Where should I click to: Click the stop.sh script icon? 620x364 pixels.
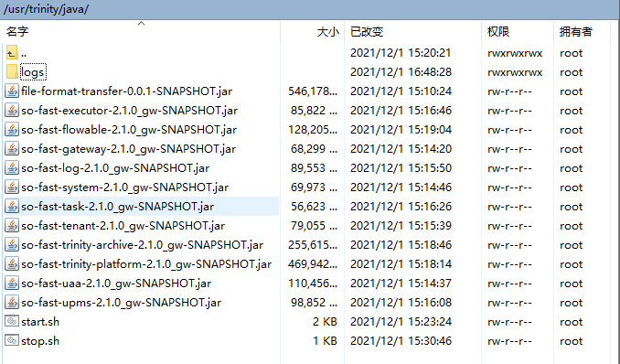(x=12, y=340)
